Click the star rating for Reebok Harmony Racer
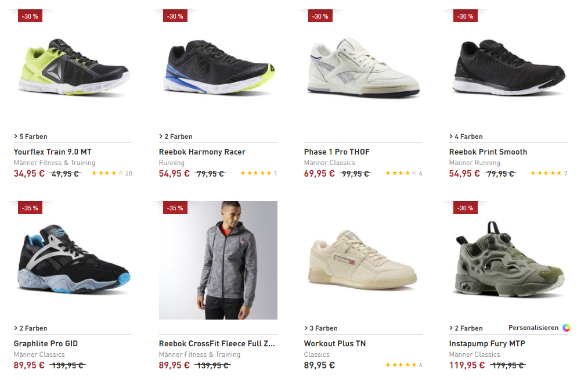Image resolution: width=588 pixels, height=380 pixels. (255, 173)
